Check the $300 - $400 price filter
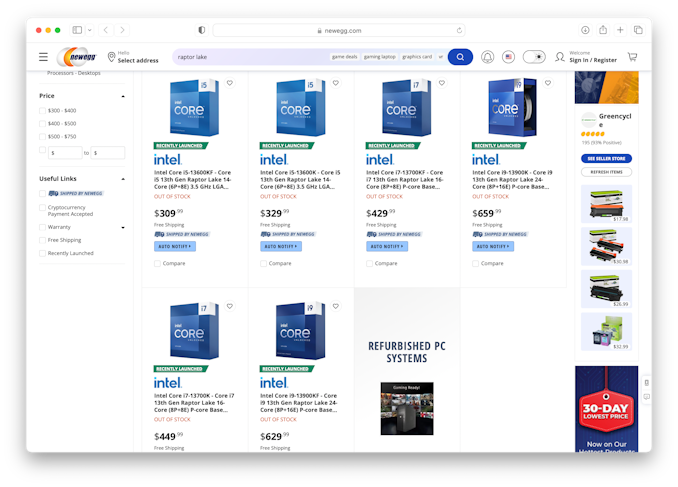Viewport: 678px width, 487px height. click(x=42, y=111)
